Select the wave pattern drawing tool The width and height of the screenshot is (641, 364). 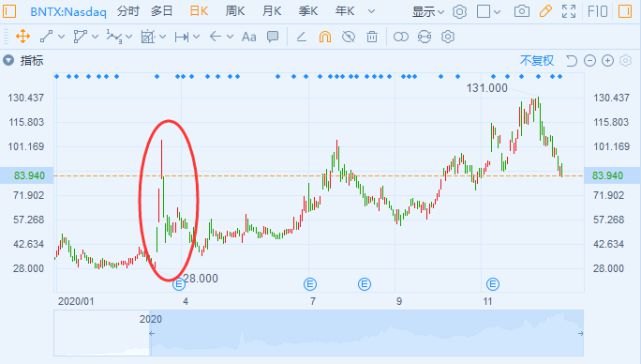114,37
